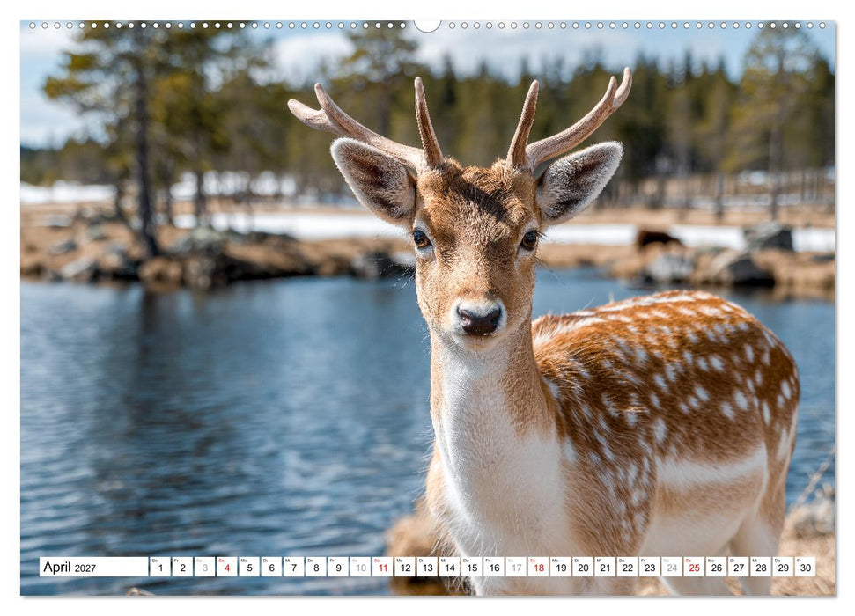Choose date 27 in the date row
The image size is (855, 616).
click(x=739, y=567)
